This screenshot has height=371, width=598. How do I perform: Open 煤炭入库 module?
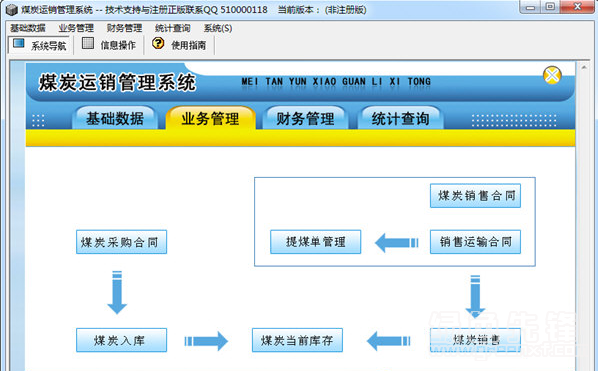[121, 340]
